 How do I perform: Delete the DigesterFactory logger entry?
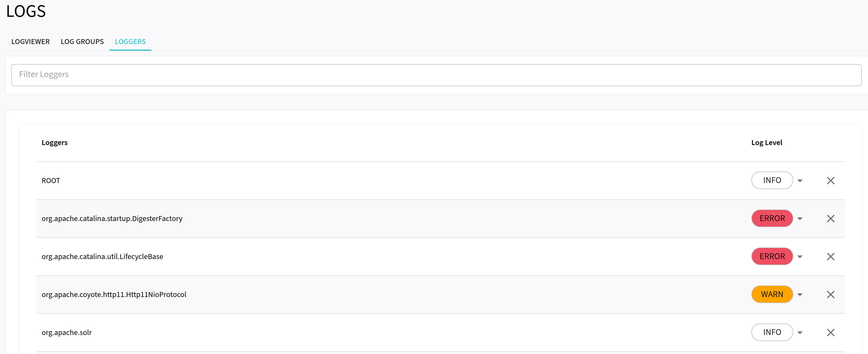tap(831, 219)
